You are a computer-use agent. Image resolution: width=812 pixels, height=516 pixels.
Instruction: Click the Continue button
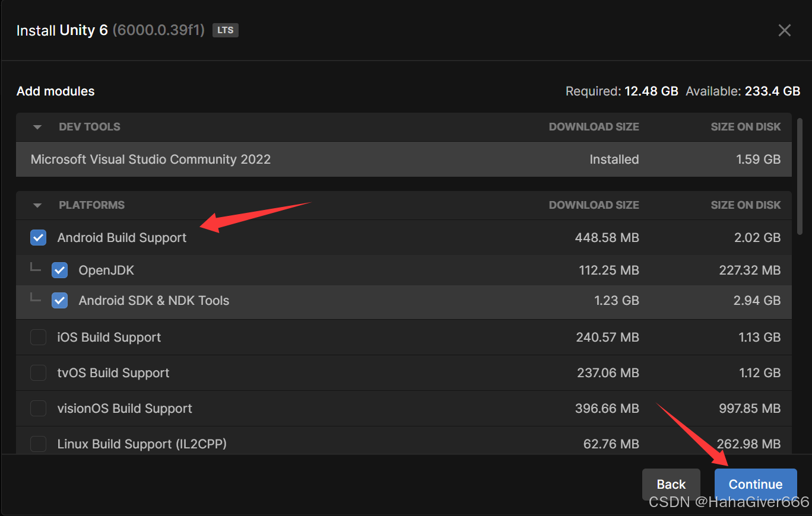point(756,485)
